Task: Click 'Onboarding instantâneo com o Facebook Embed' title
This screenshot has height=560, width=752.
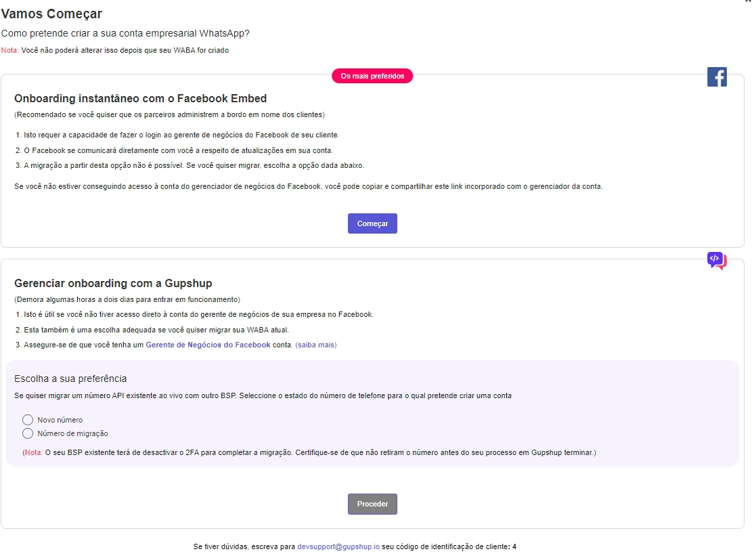Action: (141, 98)
